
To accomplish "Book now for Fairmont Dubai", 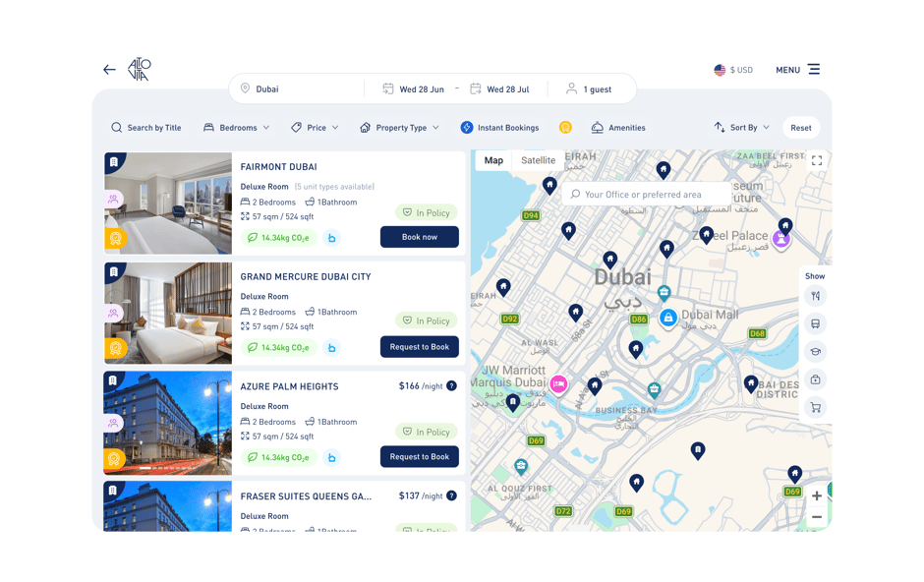I will coord(420,237).
